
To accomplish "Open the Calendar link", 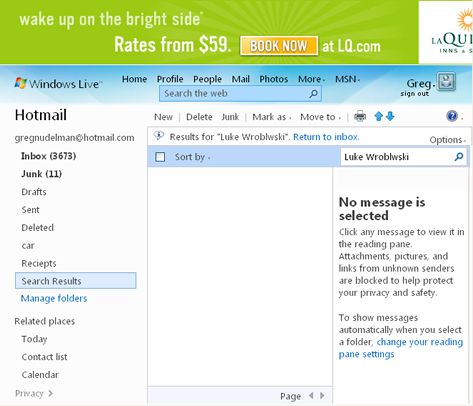I will point(40,375).
